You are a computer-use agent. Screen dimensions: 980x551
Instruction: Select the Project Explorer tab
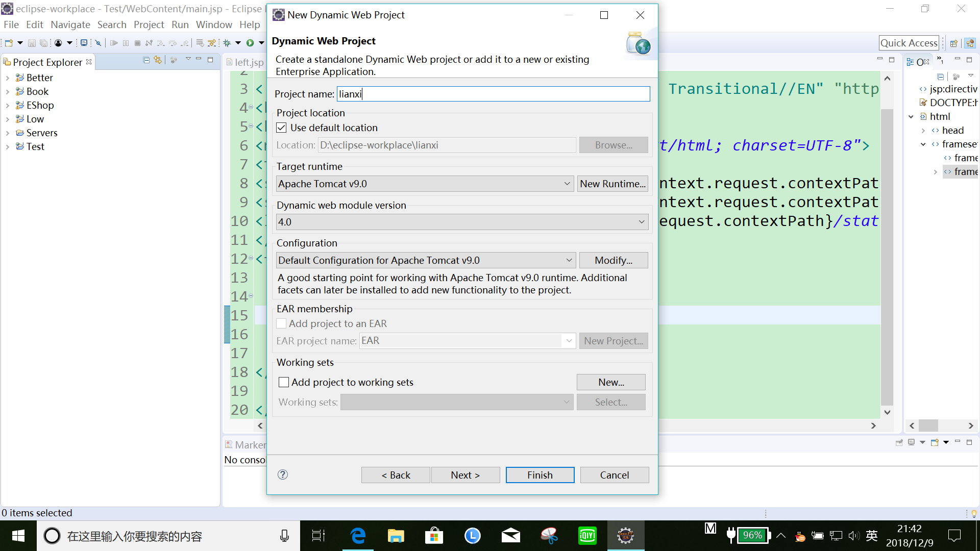pos(47,62)
